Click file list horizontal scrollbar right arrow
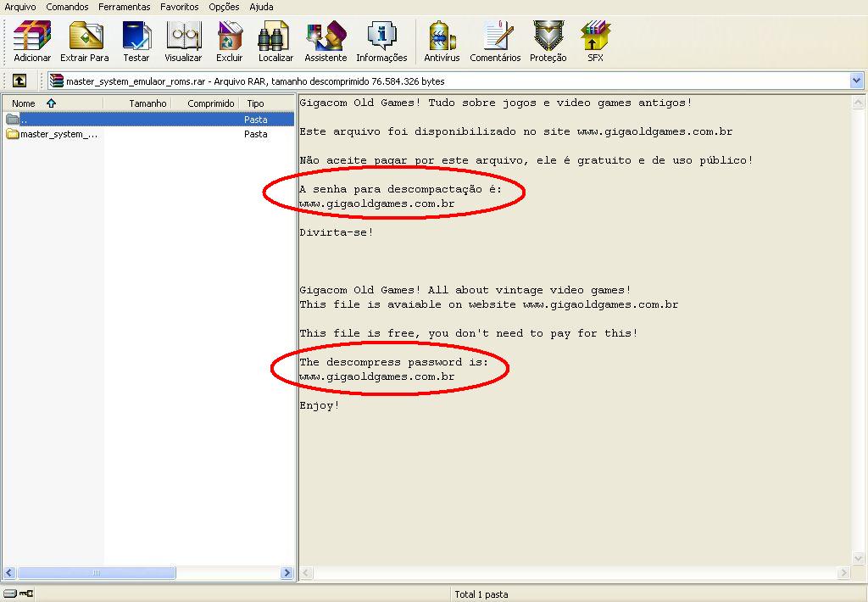 (287, 573)
